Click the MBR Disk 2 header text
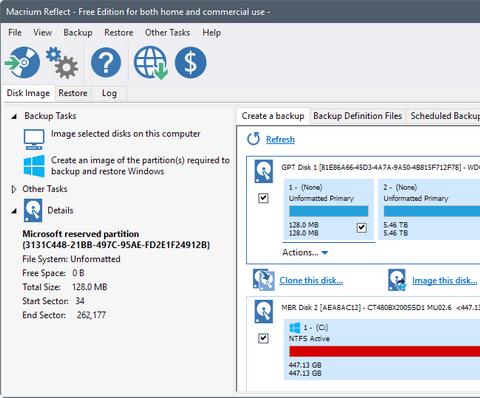 click(x=380, y=307)
